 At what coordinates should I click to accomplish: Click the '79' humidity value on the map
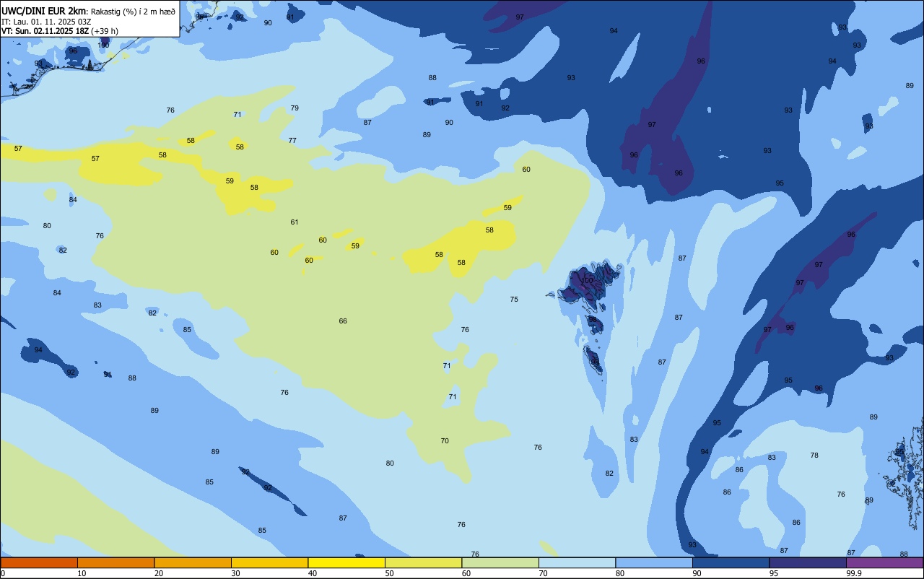tap(295, 108)
